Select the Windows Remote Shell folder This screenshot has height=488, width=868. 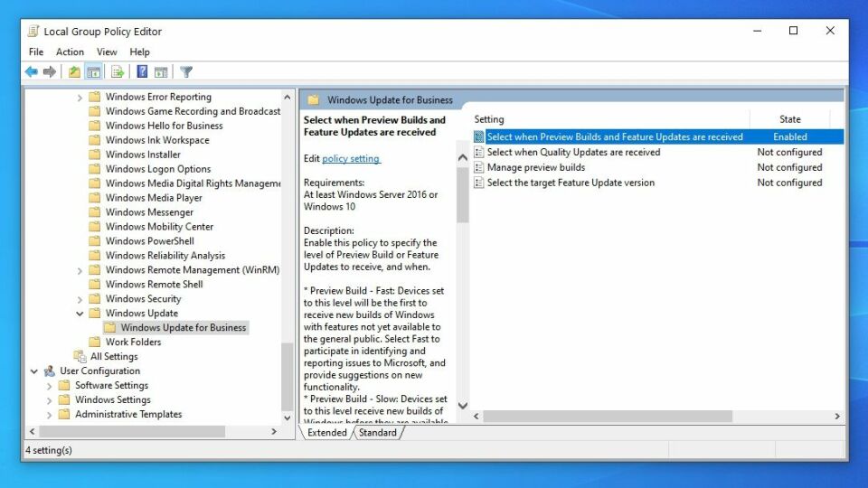(x=154, y=284)
